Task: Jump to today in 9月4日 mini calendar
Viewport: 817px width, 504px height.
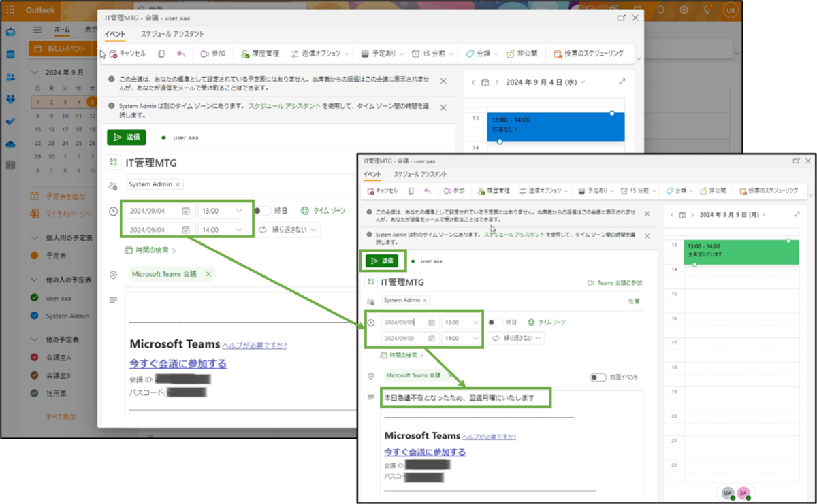Action: [485, 82]
